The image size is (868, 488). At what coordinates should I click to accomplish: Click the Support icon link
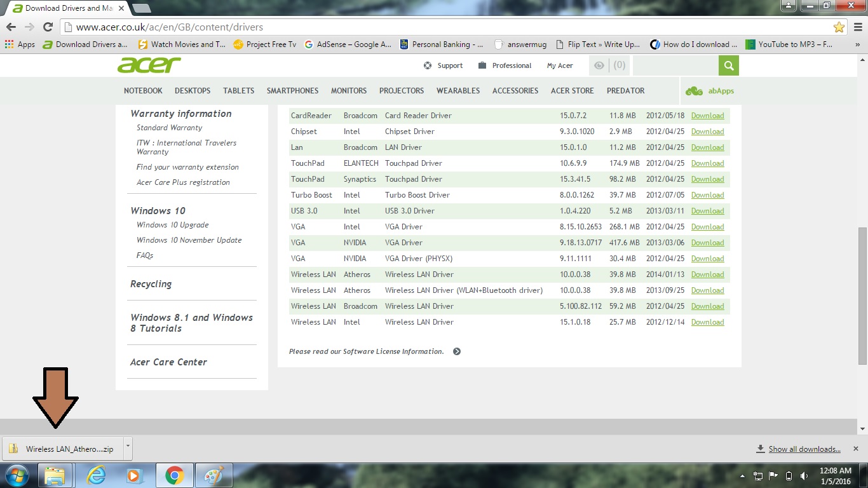[x=443, y=65]
